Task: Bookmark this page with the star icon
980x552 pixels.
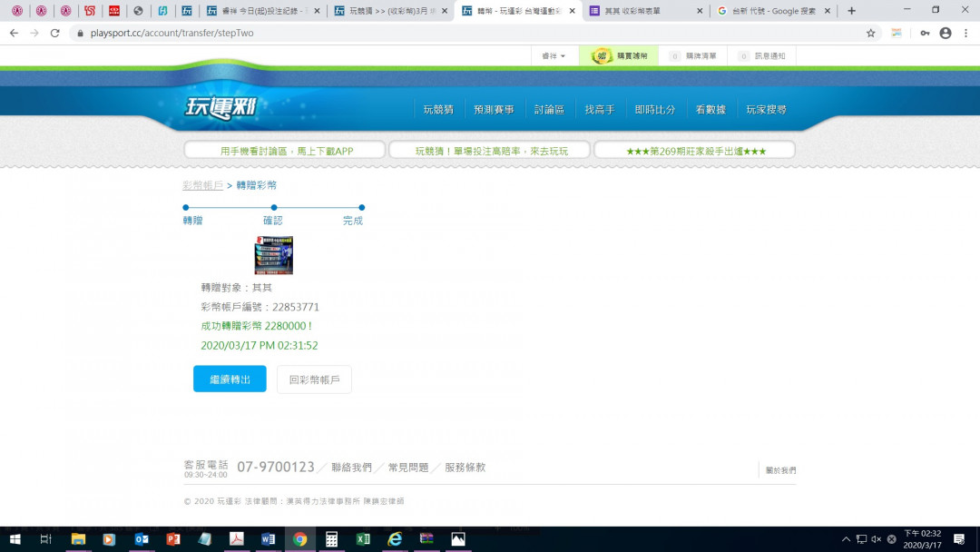Action: tap(870, 33)
